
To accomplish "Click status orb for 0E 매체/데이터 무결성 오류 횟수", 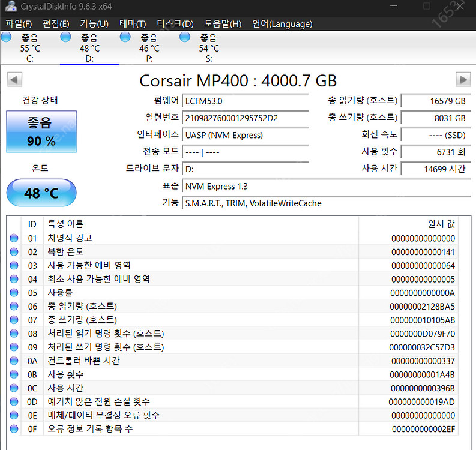I will click(14, 415).
